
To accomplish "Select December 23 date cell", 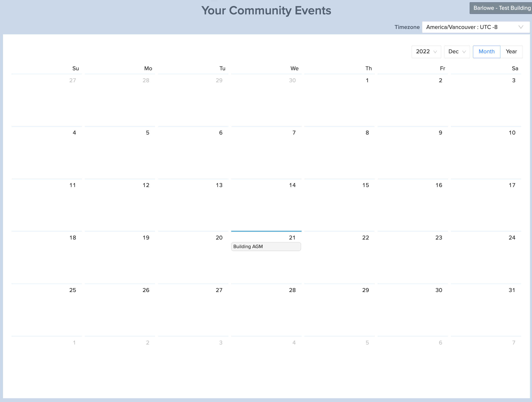I will (413, 257).
